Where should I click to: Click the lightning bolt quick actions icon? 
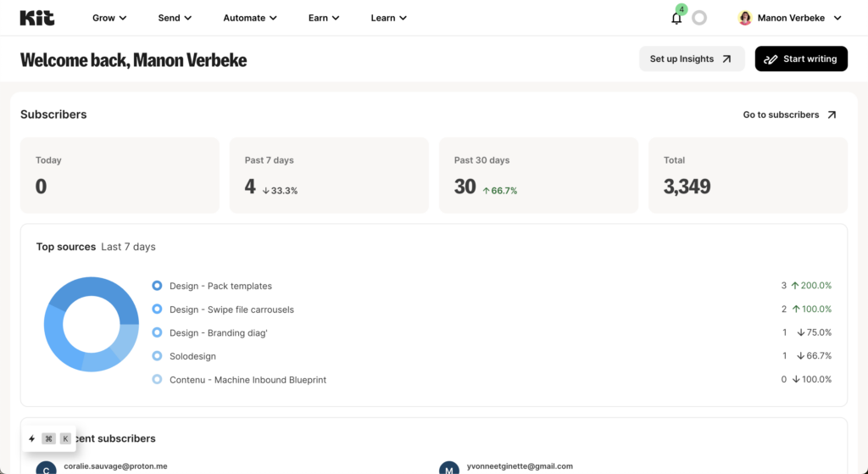(32, 438)
